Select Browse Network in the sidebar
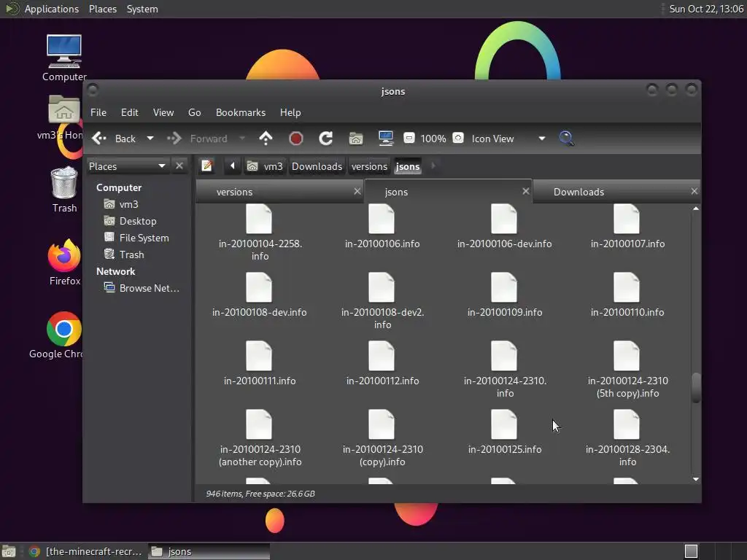Image resolution: width=747 pixels, height=560 pixels. [142, 288]
